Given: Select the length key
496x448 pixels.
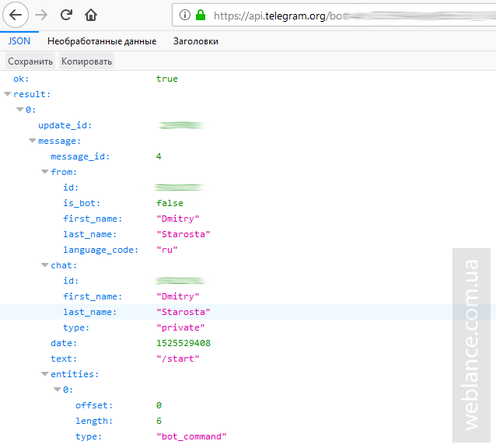Looking at the screenshot, I should click(x=94, y=421).
